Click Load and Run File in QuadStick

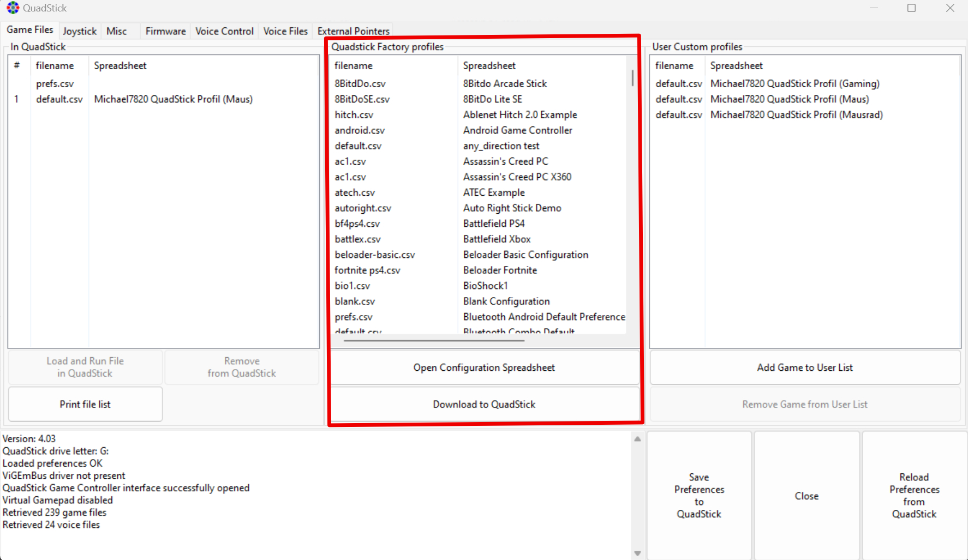(x=85, y=367)
